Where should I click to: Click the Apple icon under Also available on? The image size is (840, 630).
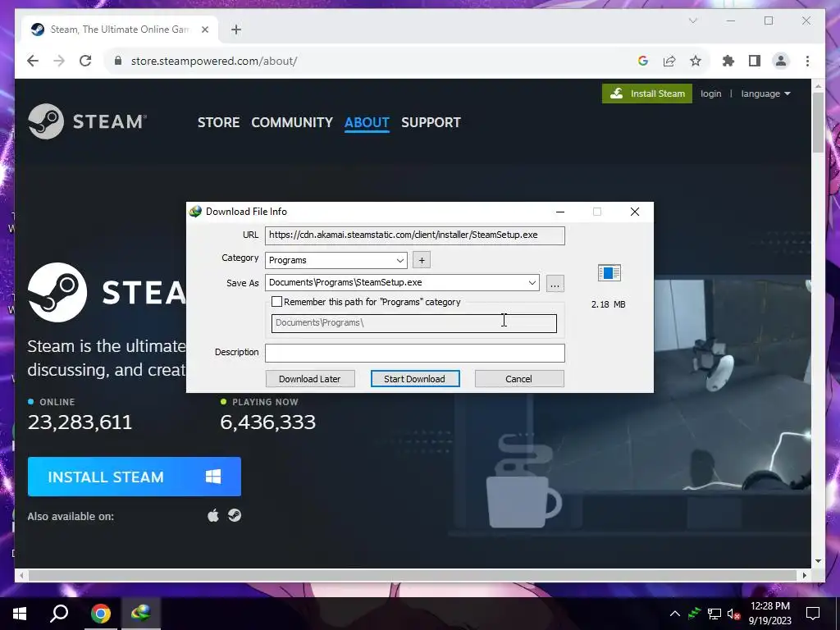[213, 516]
